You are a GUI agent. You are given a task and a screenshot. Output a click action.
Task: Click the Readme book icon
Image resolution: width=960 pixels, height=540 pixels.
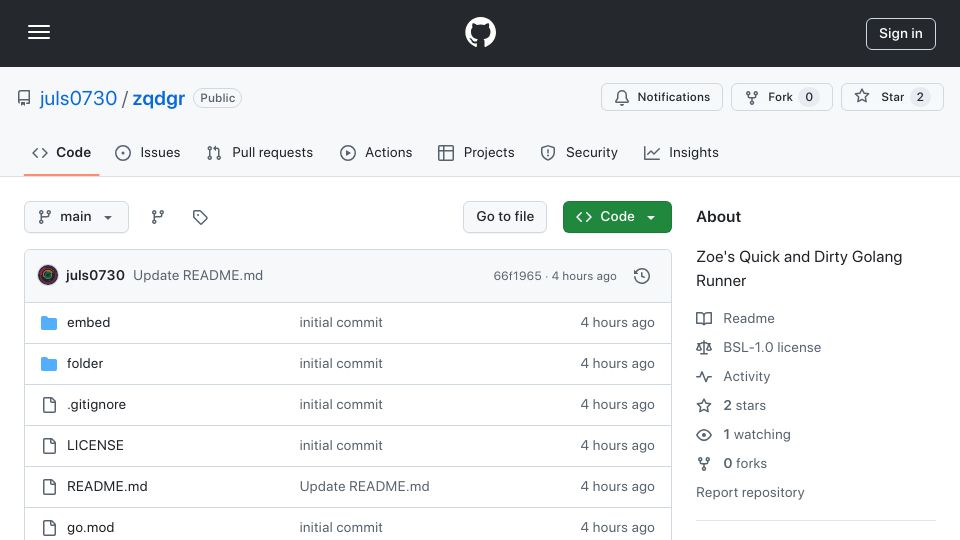704,318
